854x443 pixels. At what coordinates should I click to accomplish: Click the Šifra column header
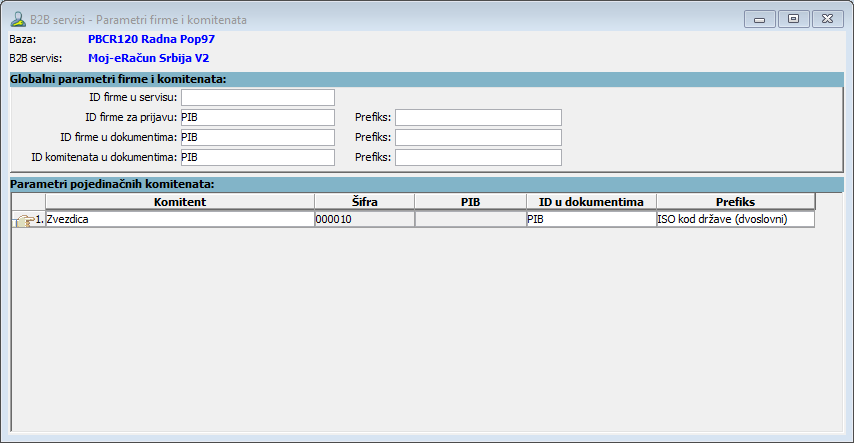pyautogui.click(x=363, y=202)
